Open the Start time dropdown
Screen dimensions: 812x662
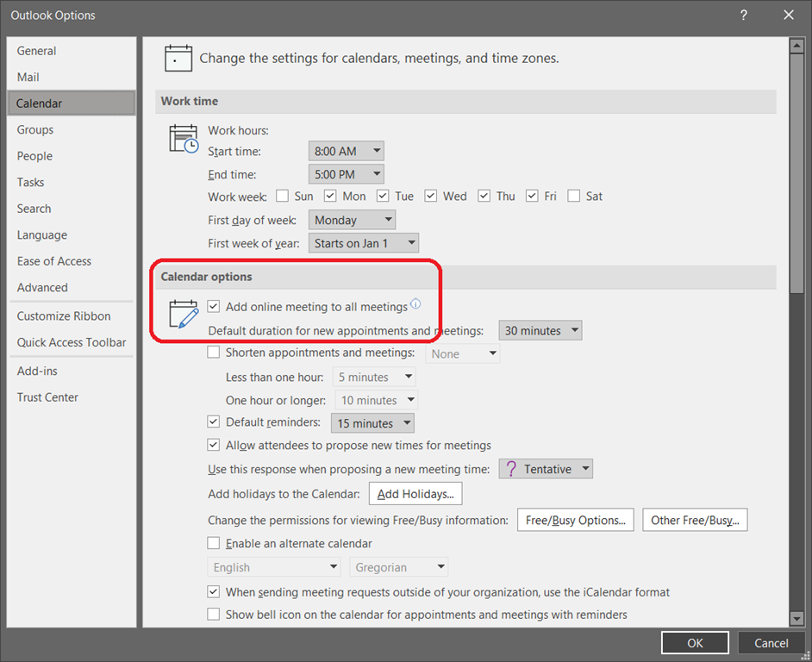[347, 151]
